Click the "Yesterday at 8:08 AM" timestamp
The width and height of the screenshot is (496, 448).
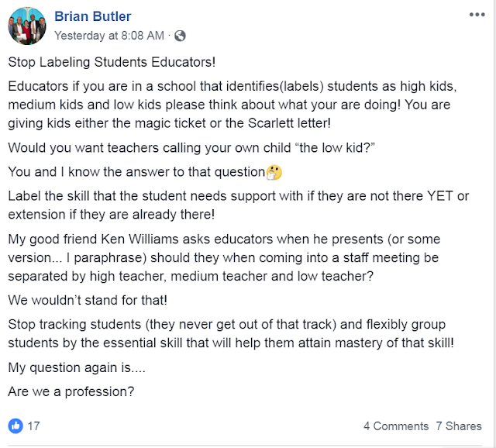pyautogui.click(x=109, y=36)
